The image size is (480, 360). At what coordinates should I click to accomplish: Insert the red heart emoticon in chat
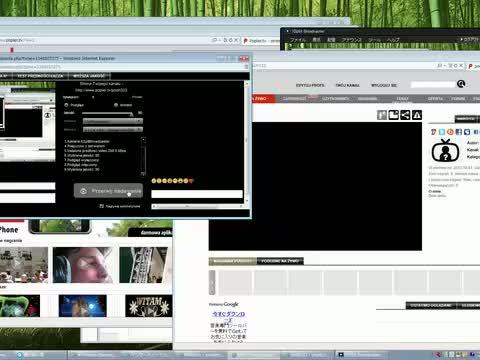(191, 181)
